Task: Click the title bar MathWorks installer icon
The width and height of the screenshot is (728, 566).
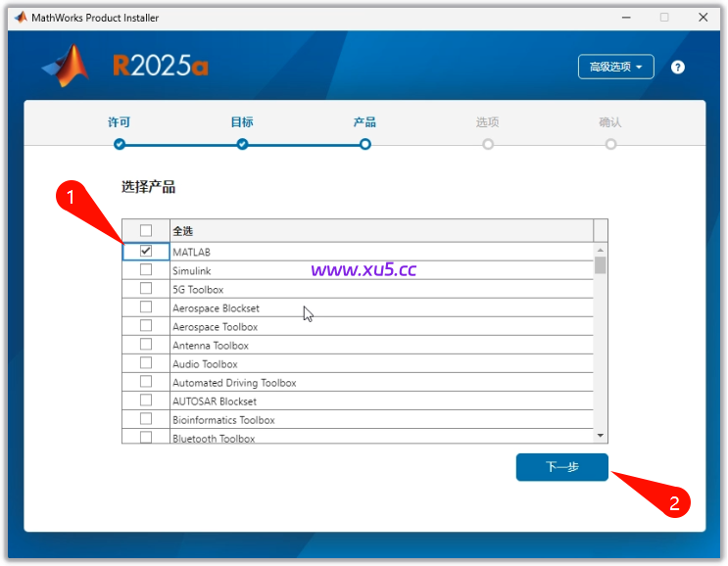Action: [x=20, y=18]
